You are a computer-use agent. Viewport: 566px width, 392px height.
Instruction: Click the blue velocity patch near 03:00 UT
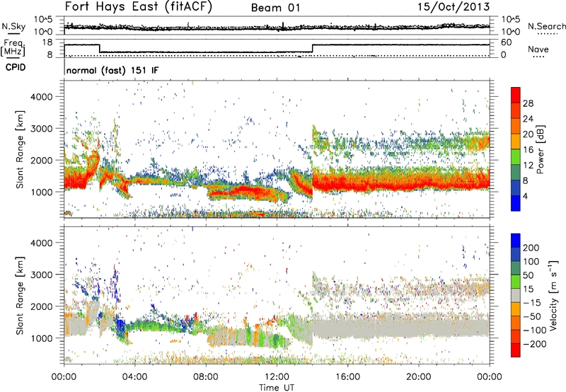pos(120,327)
